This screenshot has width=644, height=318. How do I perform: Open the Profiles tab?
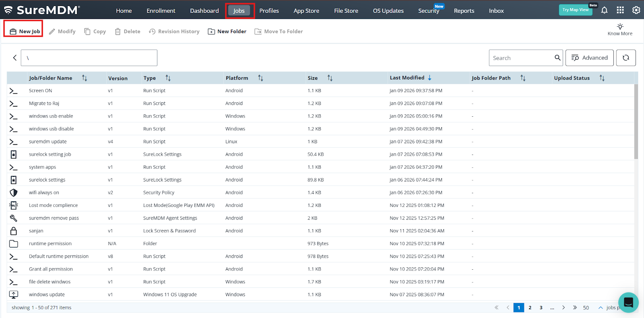pos(269,11)
